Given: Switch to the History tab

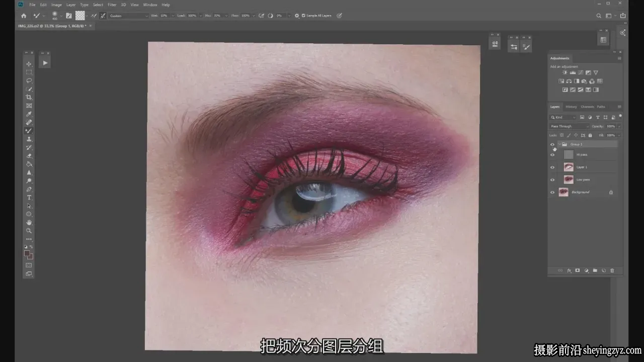Looking at the screenshot, I should [571, 107].
